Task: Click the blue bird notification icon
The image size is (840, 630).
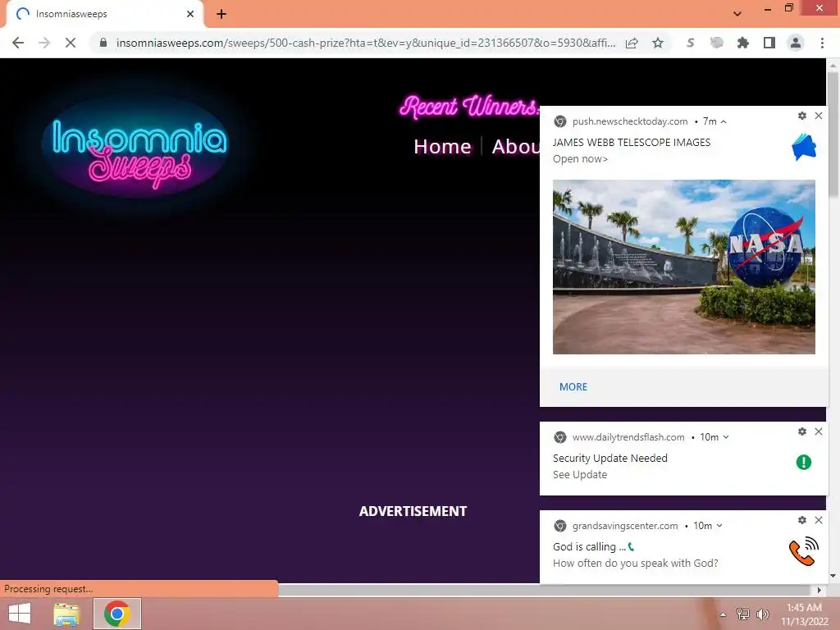Action: (x=804, y=148)
